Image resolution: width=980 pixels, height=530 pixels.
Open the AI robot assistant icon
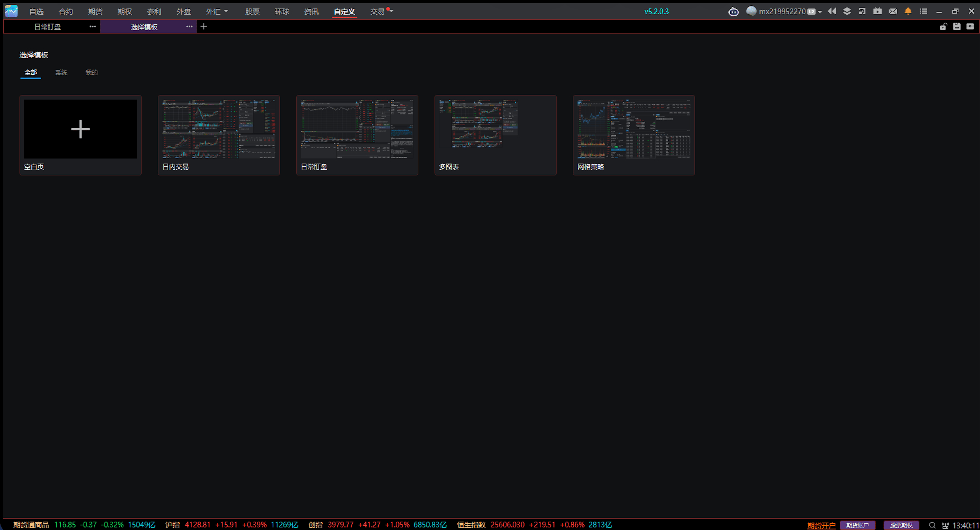coord(733,12)
